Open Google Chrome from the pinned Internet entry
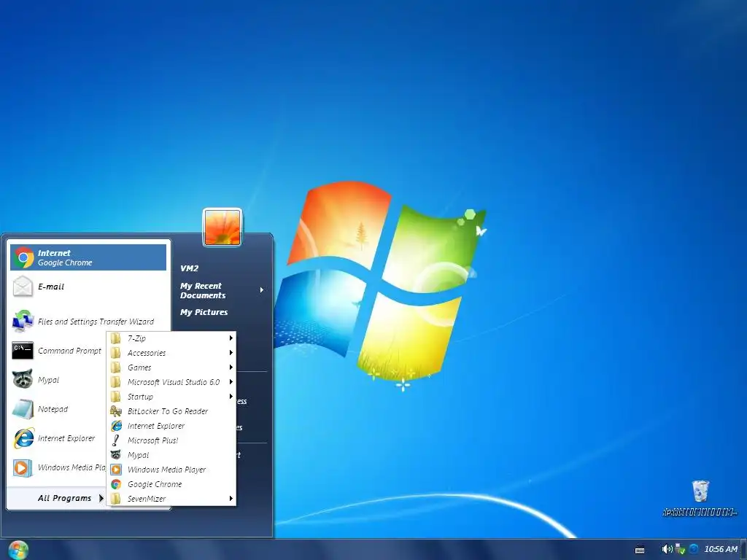Viewport: 747px width, 560px height. (88, 257)
